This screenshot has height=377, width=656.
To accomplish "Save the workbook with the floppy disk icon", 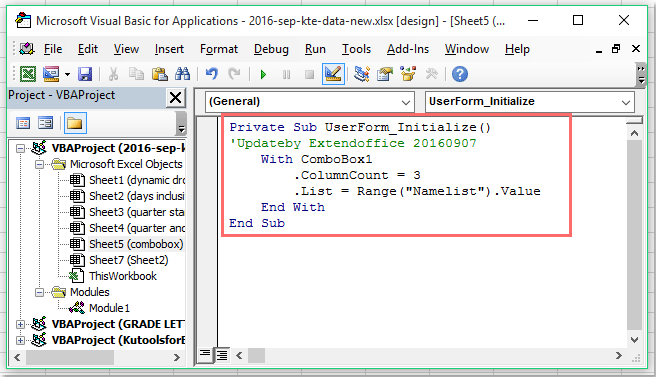I will tap(85, 74).
